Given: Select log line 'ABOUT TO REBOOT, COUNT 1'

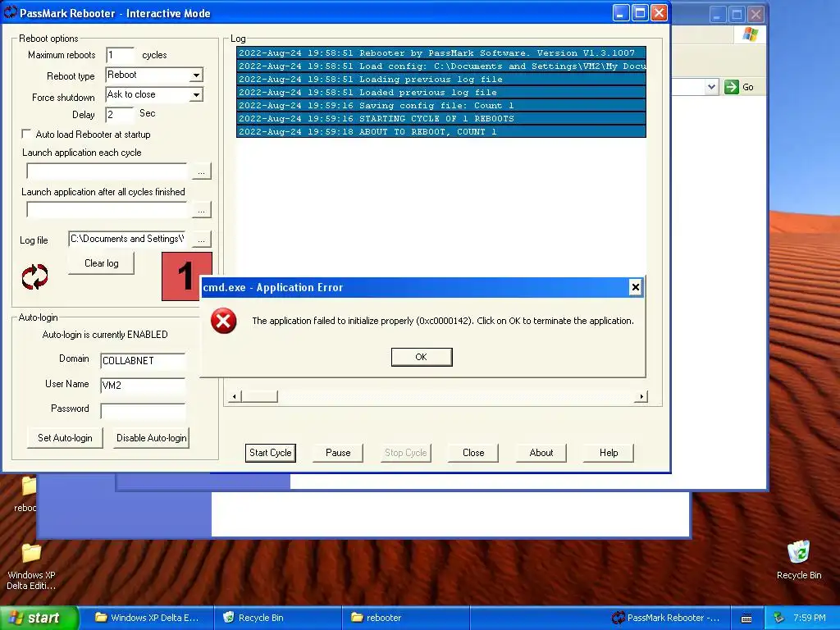Looking at the screenshot, I should 441,132.
